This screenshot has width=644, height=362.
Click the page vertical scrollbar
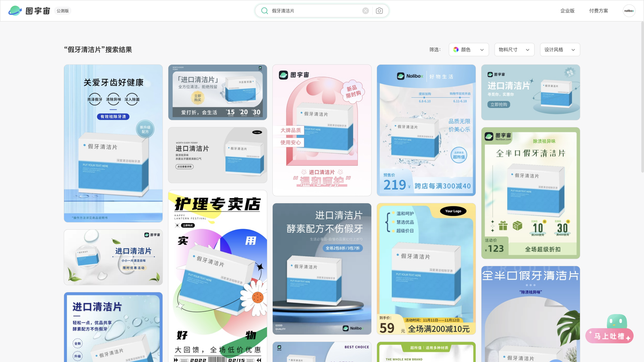642,97
